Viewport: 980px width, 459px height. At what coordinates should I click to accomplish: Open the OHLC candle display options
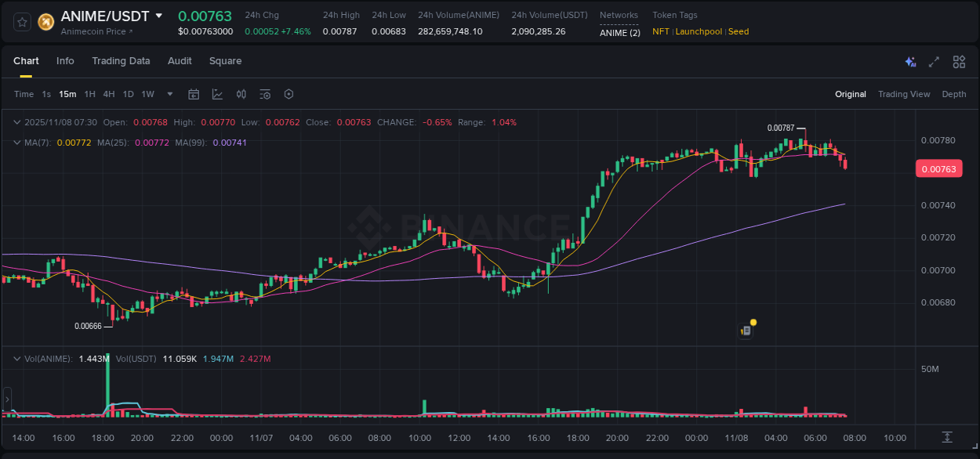pos(241,93)
